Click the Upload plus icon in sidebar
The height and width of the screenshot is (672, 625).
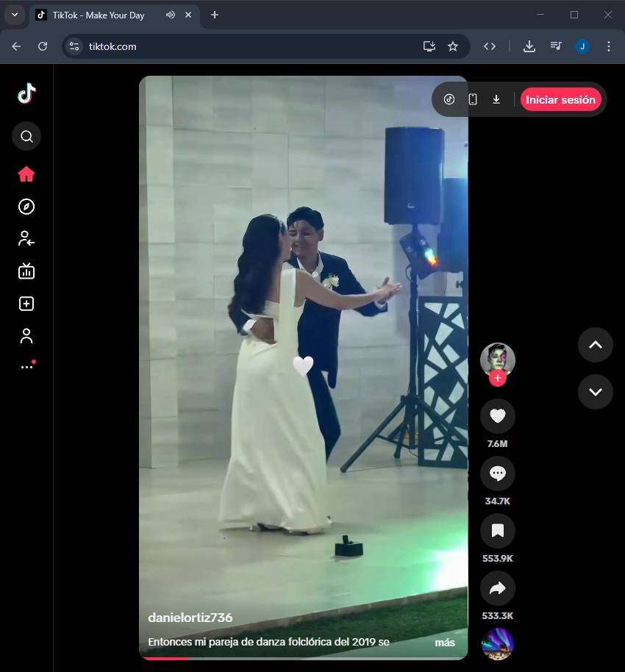(26, 304)
